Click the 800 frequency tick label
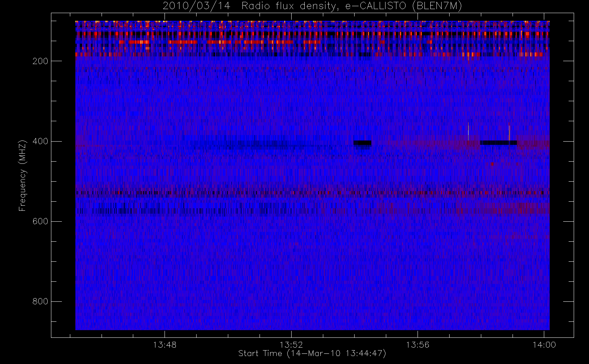The image size is (589, 364). (x=40, y=301)
